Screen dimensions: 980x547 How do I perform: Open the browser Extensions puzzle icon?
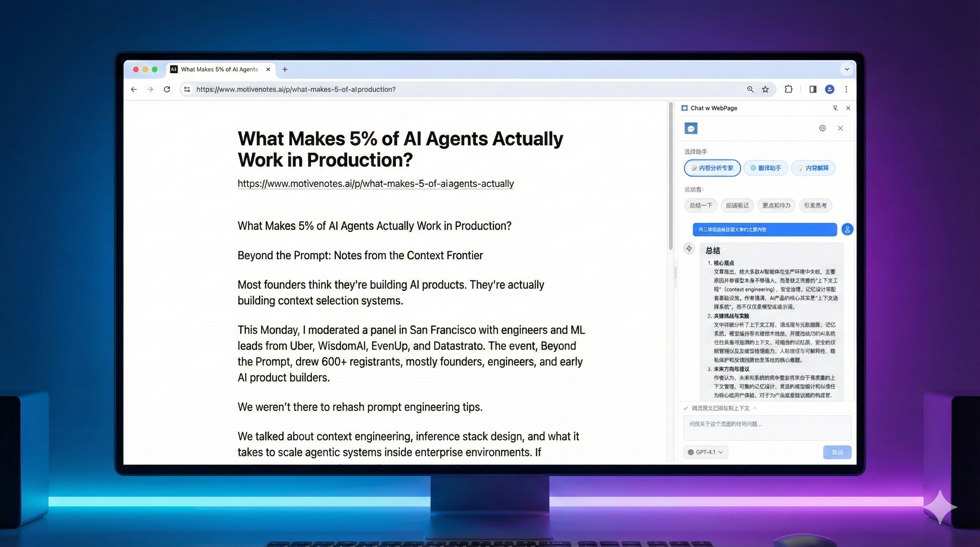[x=788, y=89]
